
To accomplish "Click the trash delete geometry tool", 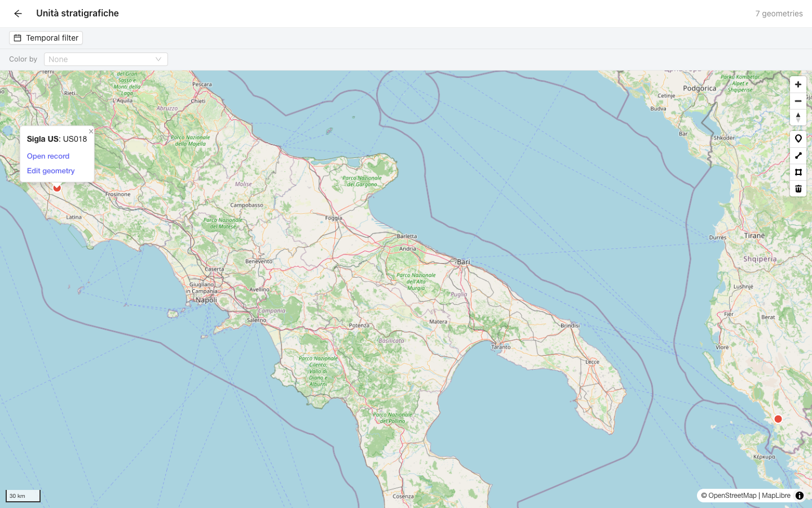I will pyautogui.click(x=798, y=189).
